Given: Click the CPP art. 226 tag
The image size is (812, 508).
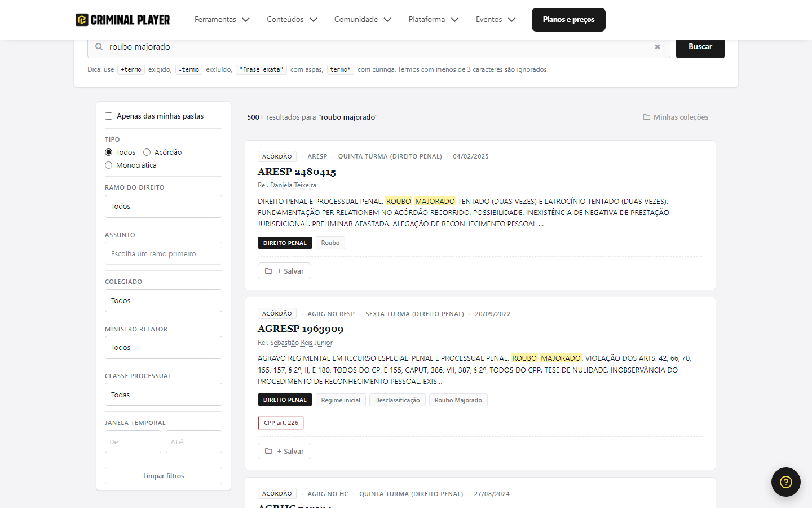Looking at the screenshot, I should pos(281,423).
